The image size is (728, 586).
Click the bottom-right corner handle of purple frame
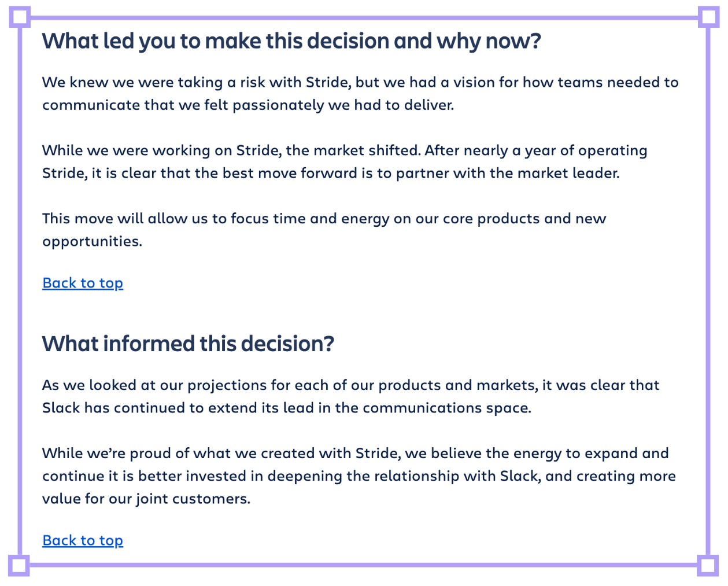pos(708,565)
